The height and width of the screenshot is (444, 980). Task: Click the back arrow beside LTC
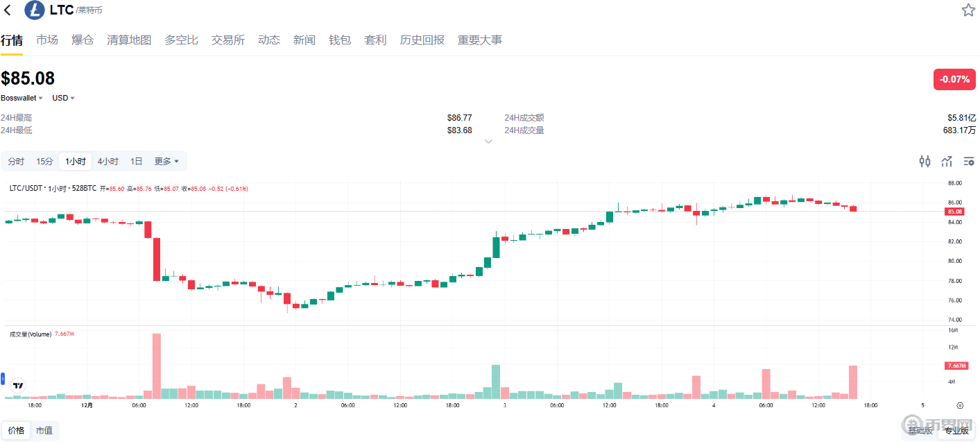coord(8,10)
